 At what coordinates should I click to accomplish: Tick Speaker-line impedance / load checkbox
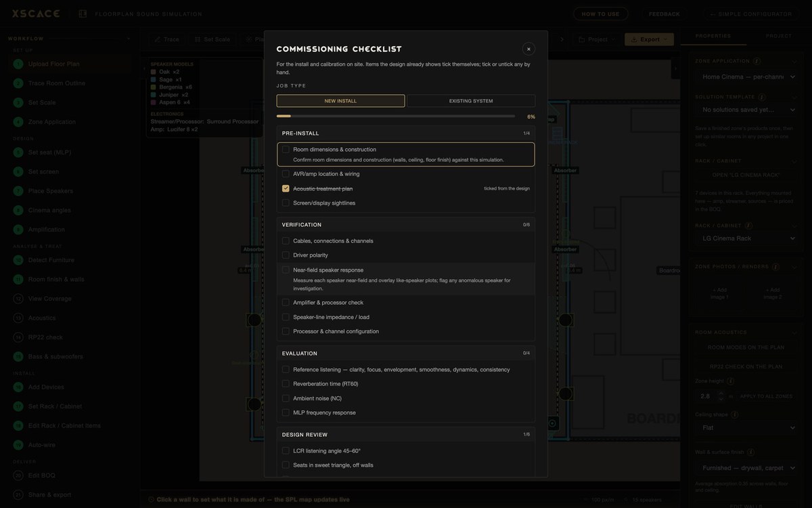286,317
